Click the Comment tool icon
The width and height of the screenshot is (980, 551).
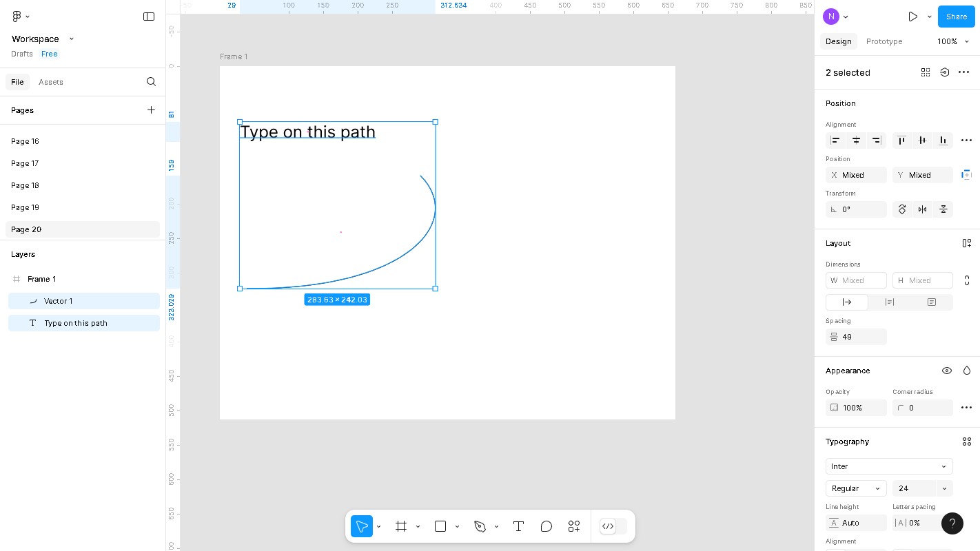(547, 526)
